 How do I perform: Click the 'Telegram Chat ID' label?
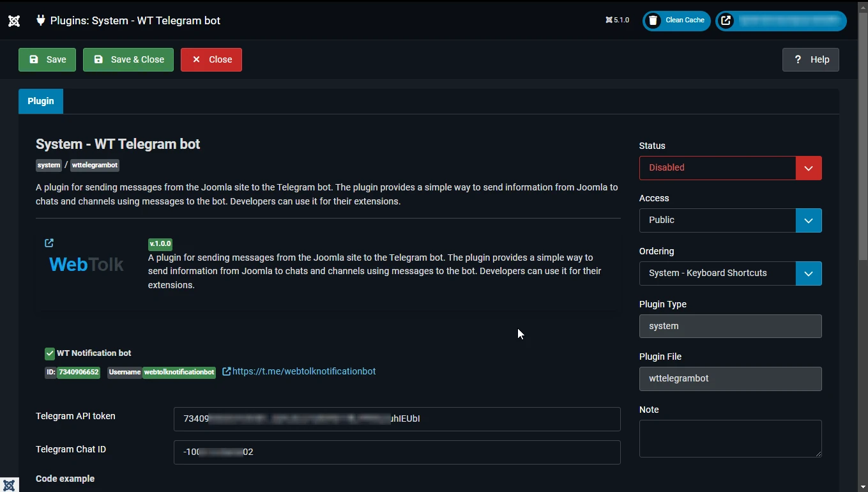[x=71, y=449]
